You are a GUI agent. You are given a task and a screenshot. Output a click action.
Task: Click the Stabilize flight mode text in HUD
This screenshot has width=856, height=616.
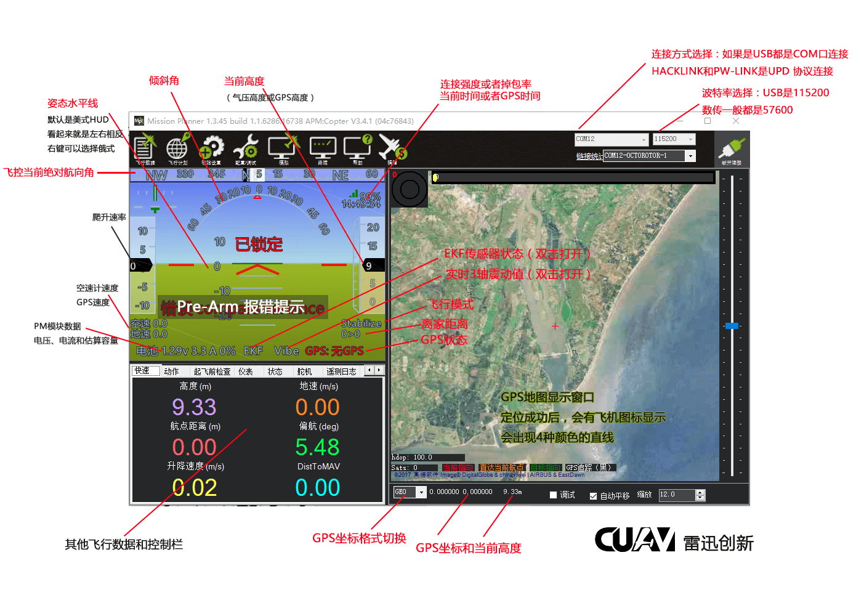click(x=361, y=323)
